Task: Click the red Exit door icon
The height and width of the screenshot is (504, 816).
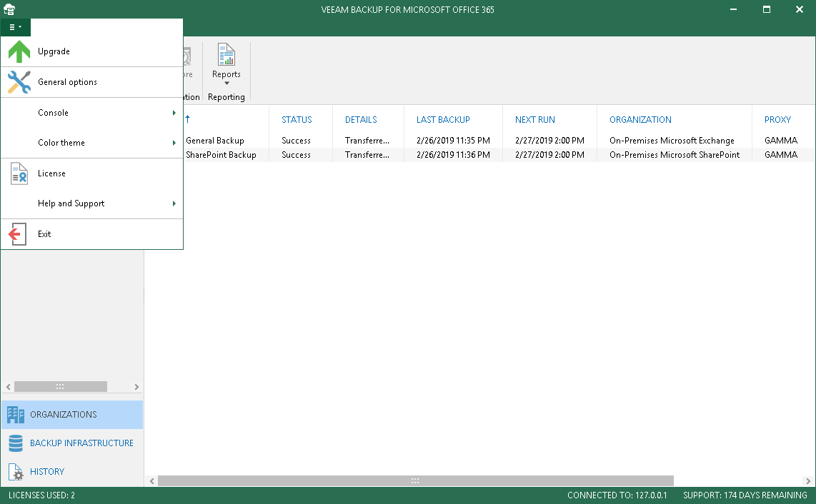Action: point(17,234)
